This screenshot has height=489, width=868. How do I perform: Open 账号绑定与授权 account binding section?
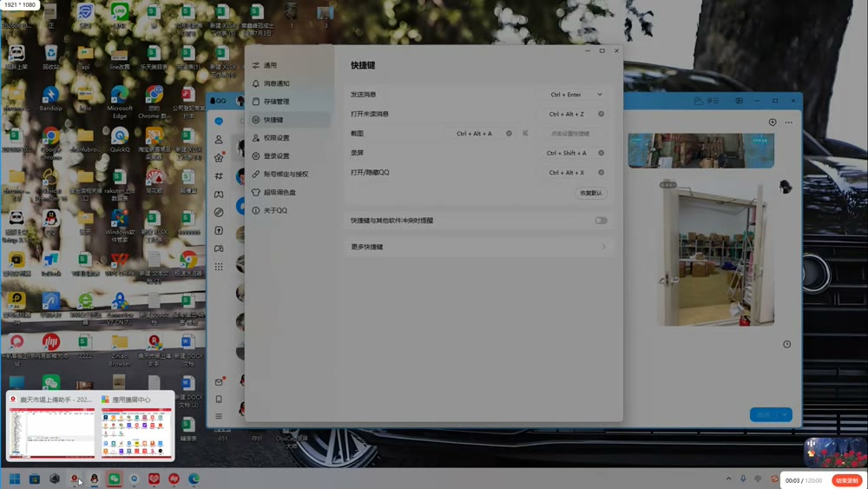coord(289,174)
